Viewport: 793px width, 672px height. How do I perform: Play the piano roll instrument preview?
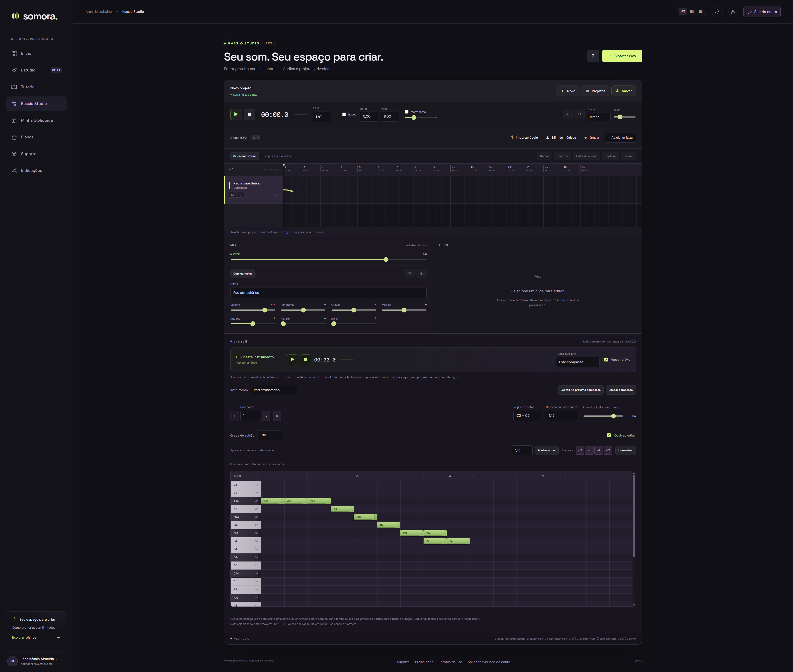292,360
